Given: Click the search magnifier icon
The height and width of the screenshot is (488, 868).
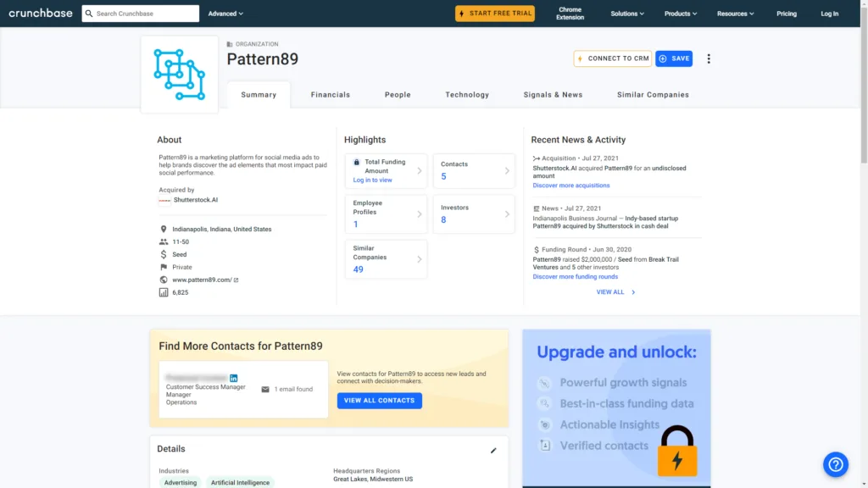Looking at the screenshot, I should (x=89, y=14).
